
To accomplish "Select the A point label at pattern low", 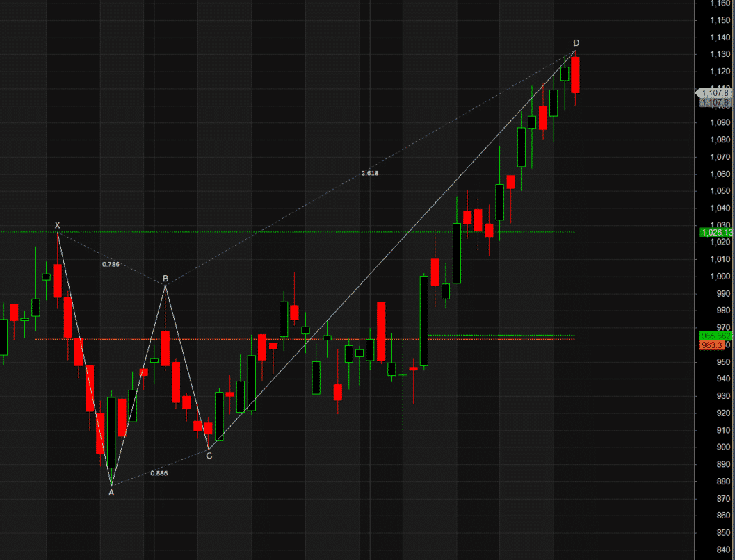I will tap(111, 493).
